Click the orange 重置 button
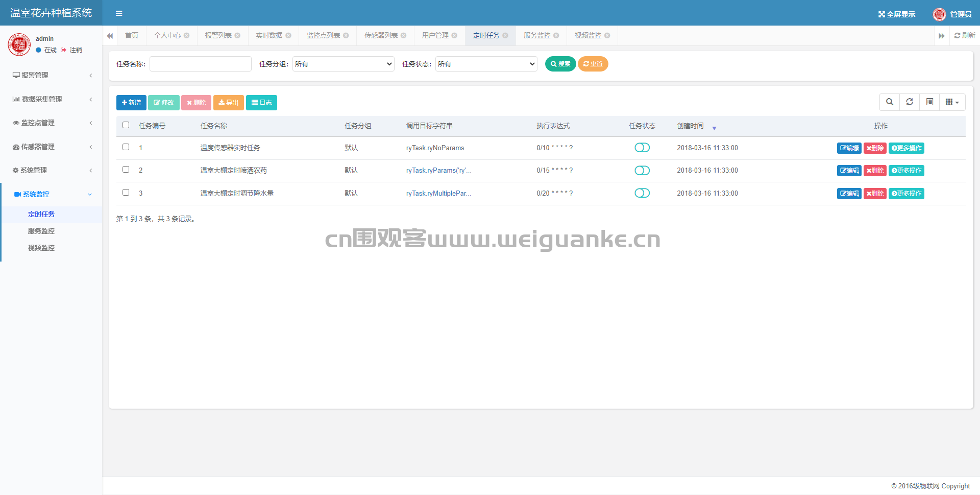The image size is (980, 495). point(593,64)
